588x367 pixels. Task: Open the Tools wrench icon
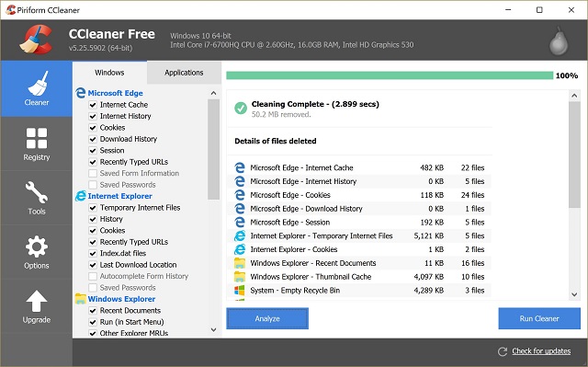click(37, 192)
